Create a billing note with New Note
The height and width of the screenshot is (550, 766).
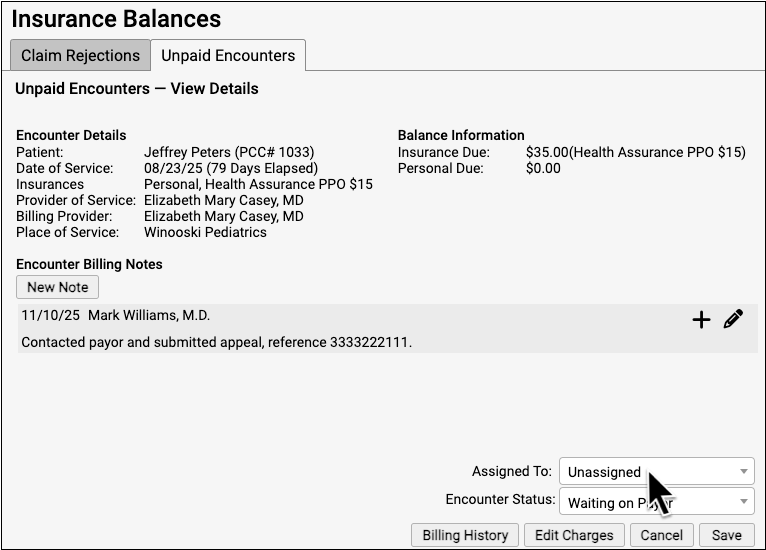pos(58,287)
